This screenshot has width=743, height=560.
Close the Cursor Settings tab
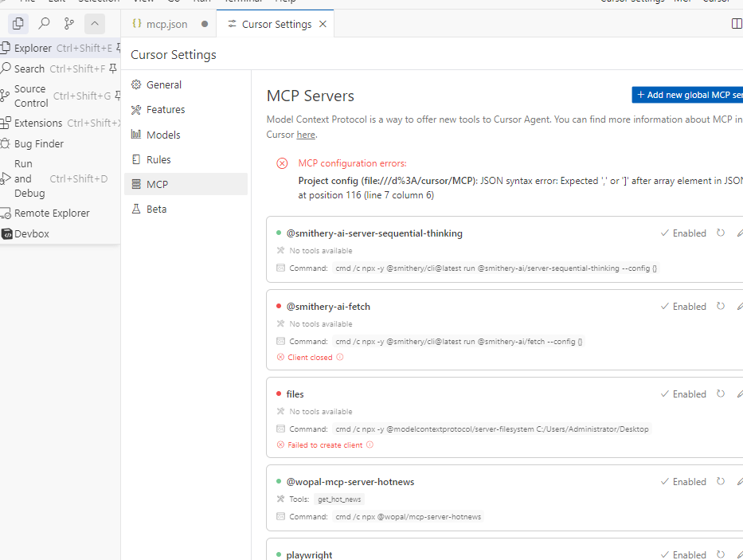(323, 24)
